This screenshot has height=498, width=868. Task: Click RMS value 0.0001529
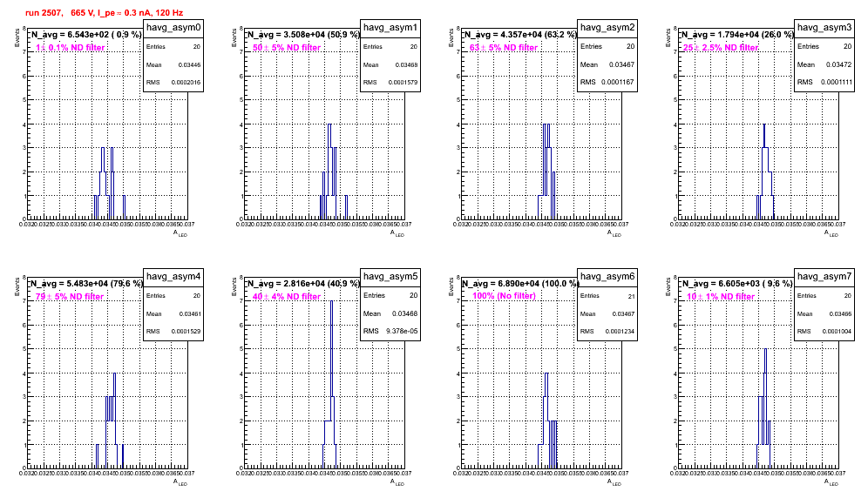pyautogui.click(x=186, y=332)
